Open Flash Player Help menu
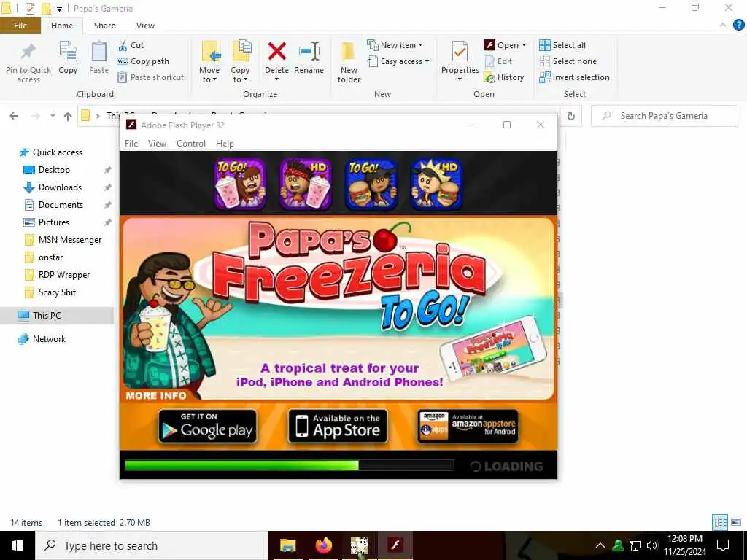 225,144
